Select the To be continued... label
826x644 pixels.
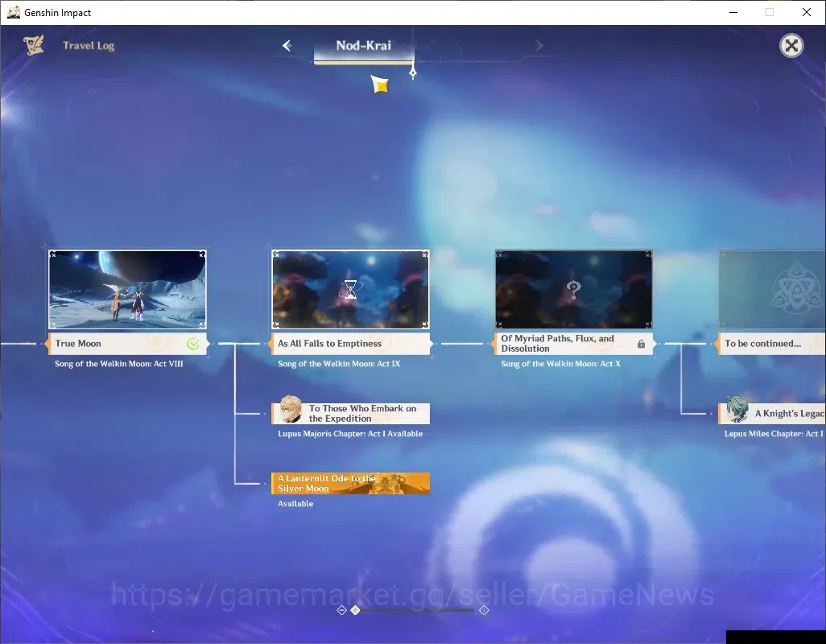(x=772, y=344)
